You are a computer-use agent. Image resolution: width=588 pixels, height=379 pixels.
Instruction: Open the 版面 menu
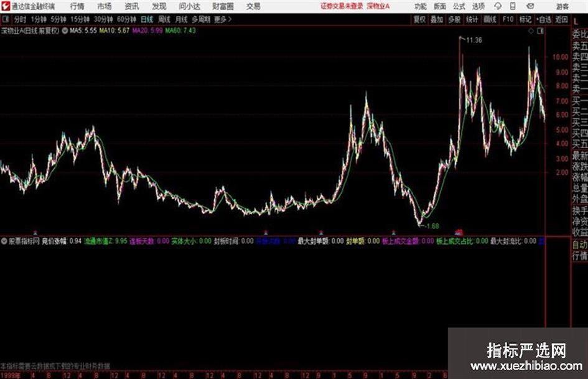[440, 6]
